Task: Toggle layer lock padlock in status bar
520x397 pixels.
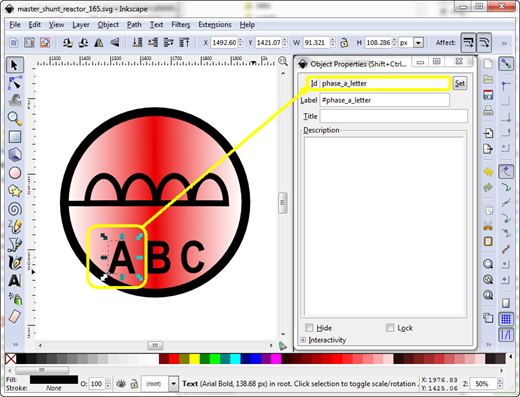Action: [x=134, y=384]
